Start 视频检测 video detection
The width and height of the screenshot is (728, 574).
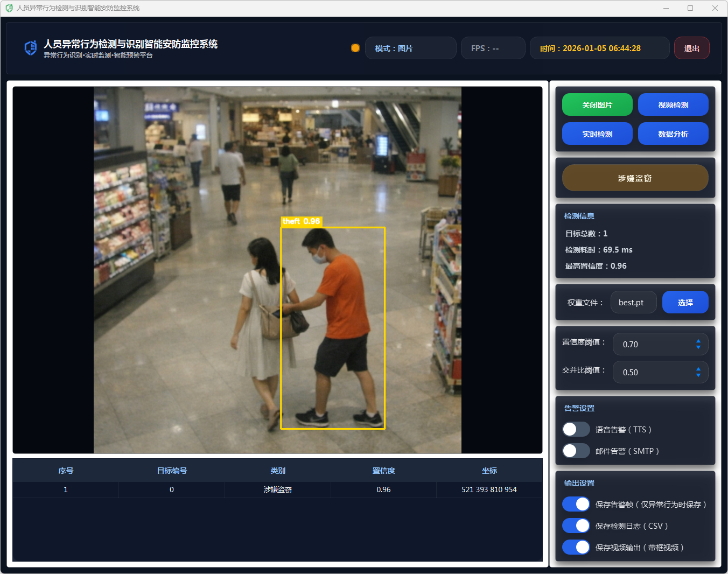[673, 105]
